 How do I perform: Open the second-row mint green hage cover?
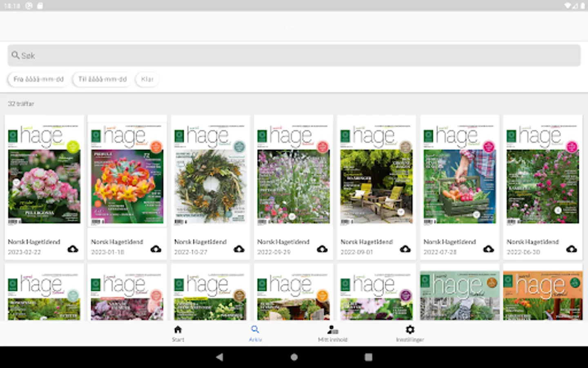(459, 295)
